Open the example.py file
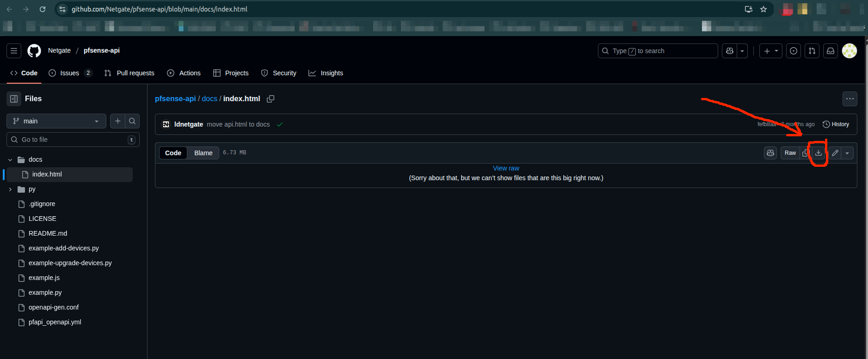868x359 pixels. pos(45,292)
